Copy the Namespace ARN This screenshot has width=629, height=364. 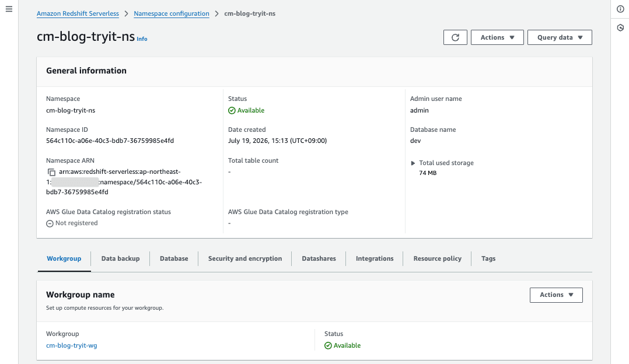tap(51, 172)
